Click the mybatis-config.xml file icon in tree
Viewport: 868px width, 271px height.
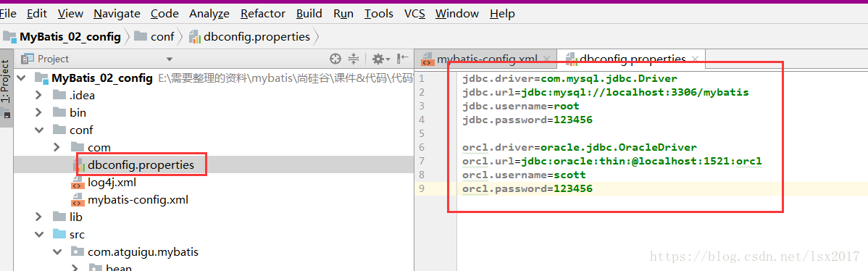coord(78,200)
